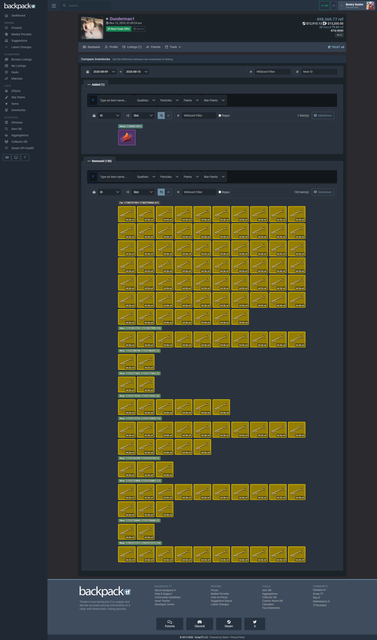
Task: Open the Dunderman1 profile name link
Action: click(122, 19)
